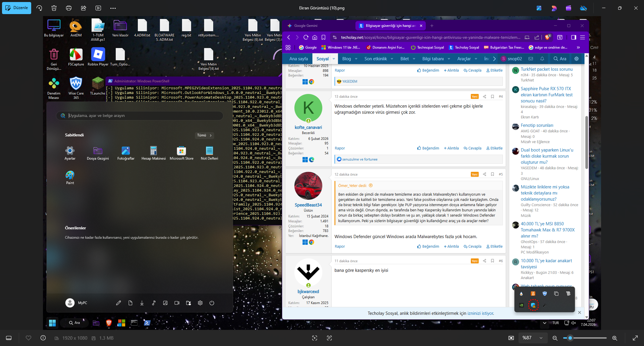Expand the Son etkinlik dropdown arrow
The width and height of the screenshot is (644, 346).
392,59
